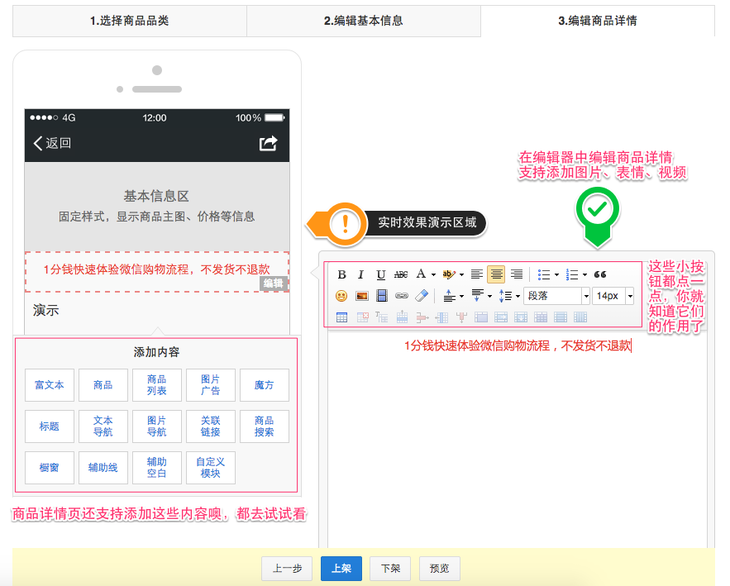The image size is (730, 586).
Task: Clear formatting with the eraser icon
Action: tap(421, 296)
